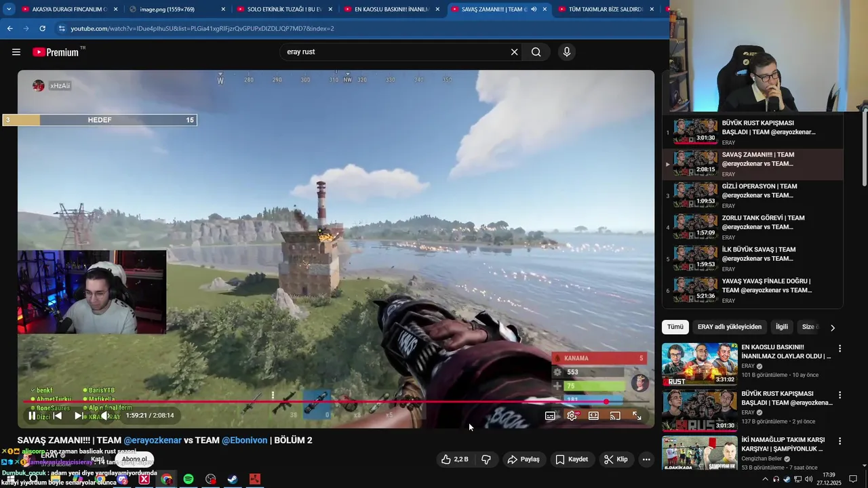Go back in browser history

click(x=9, y=28)
